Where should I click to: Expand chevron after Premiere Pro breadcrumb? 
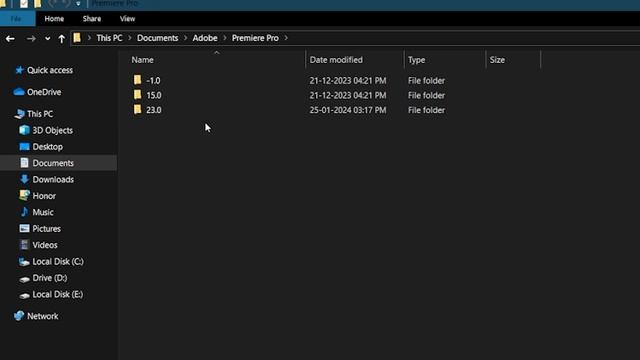[x=286, y=38]
